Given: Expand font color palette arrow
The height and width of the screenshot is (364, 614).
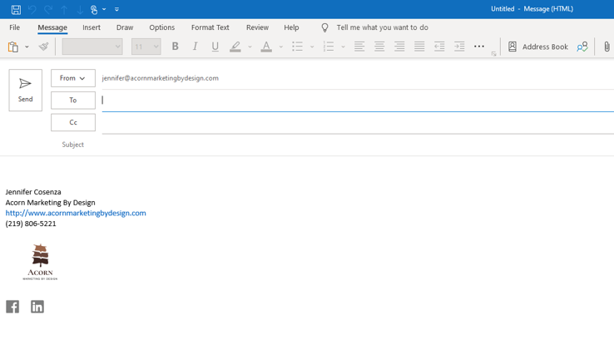Looking at the screenshot, I should 280,47.
